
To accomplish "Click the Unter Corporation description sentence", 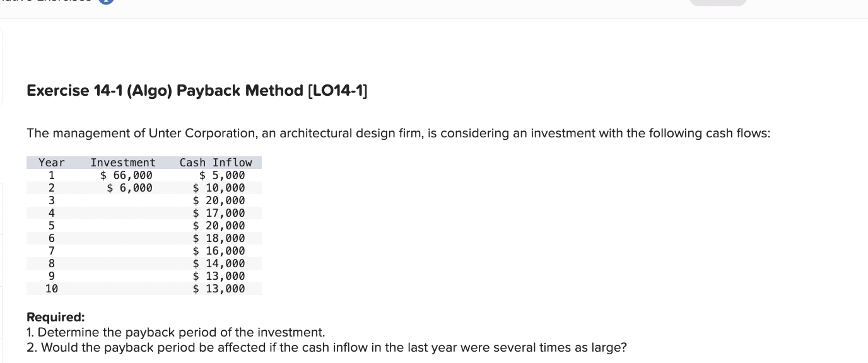I will coord(399,134).
